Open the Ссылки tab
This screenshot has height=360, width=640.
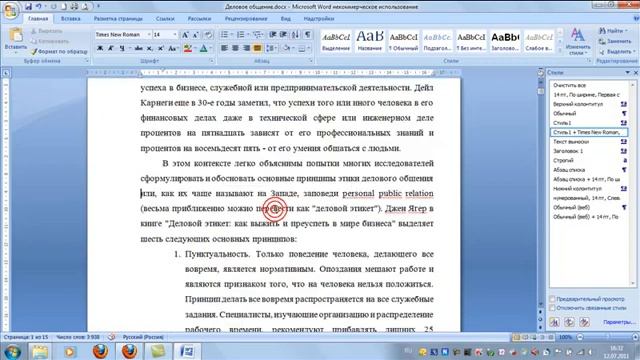pyautogui.click(x=165, y=19)
